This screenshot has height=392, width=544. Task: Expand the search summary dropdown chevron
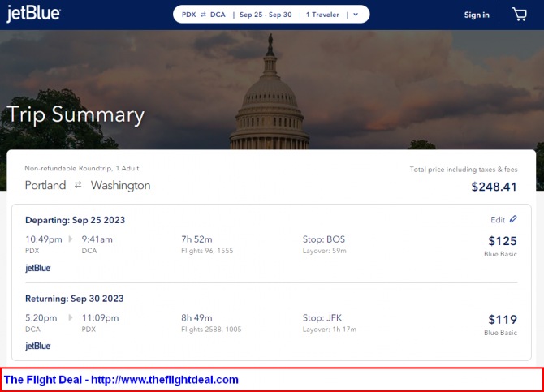[x=356, y=15]
